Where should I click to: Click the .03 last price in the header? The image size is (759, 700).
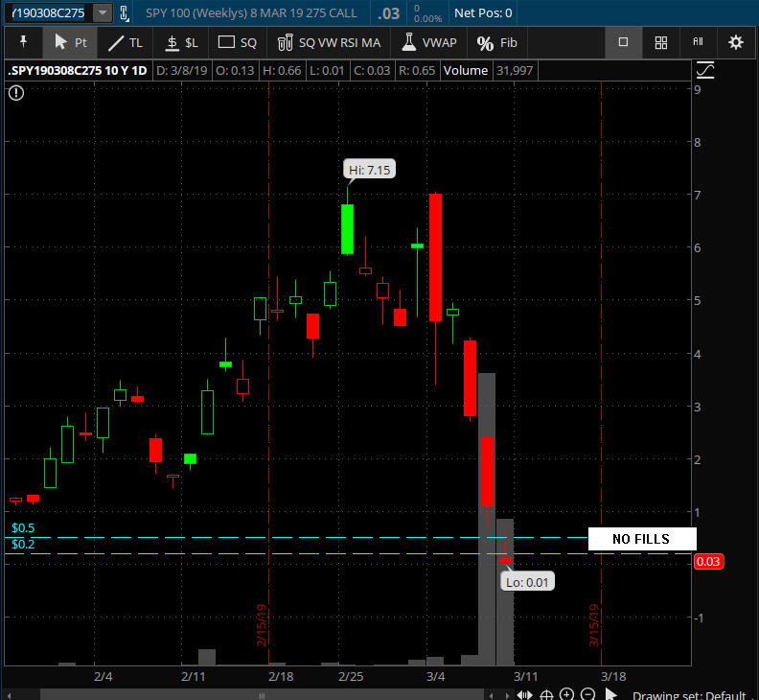[x=389, y=13]
